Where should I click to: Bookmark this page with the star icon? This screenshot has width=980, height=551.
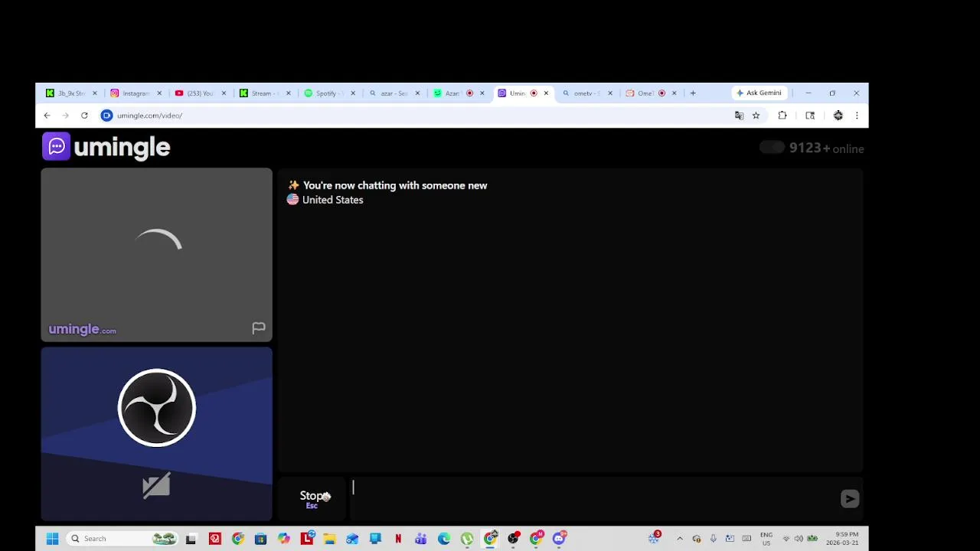click(x=756, y=116)
